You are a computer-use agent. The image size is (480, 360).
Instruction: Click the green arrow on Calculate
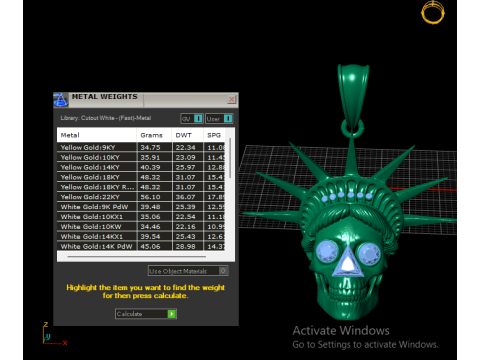pos(172,314)
